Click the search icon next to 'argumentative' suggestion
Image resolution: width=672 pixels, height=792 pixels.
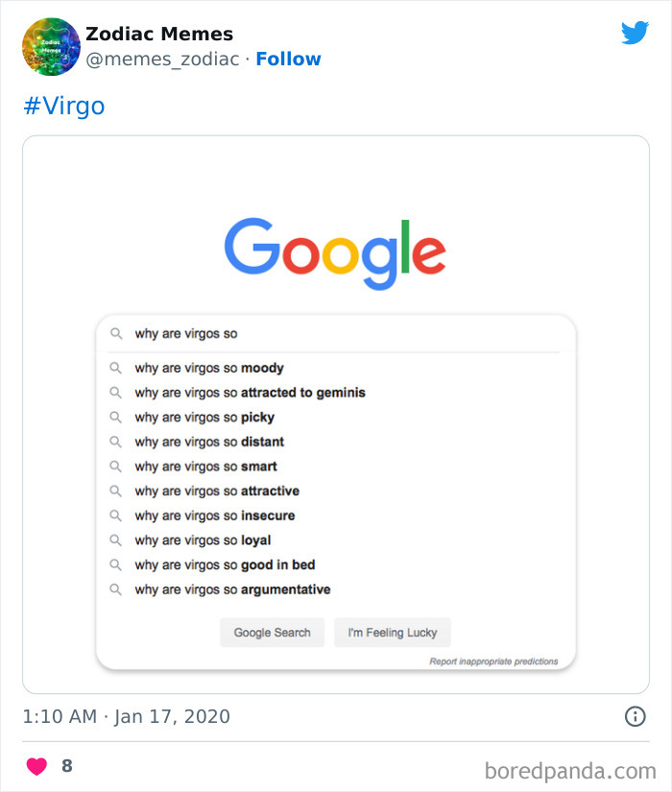coord(116,589)
